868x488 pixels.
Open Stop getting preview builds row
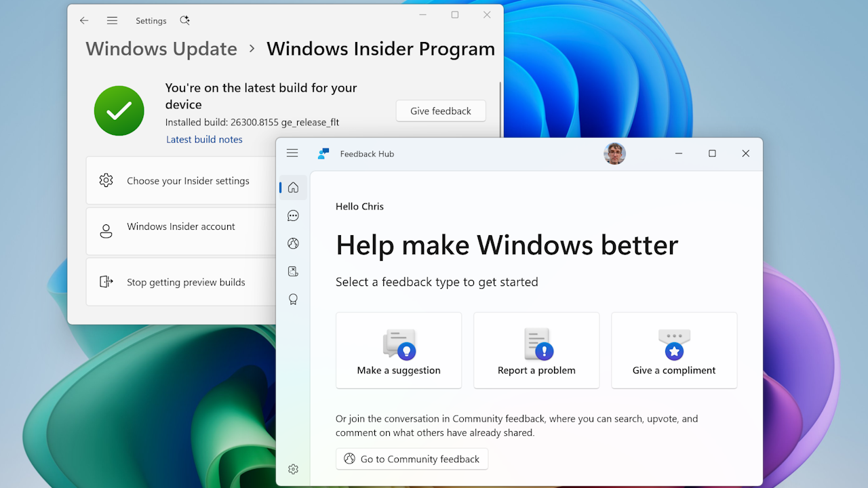pyautogui.click(x=181, y=282)
